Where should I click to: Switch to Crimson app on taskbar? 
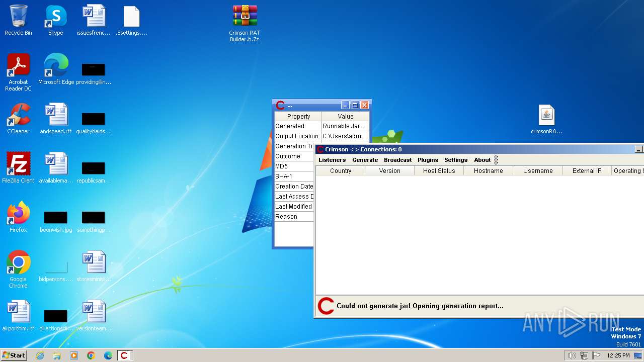tap(124, 355)
